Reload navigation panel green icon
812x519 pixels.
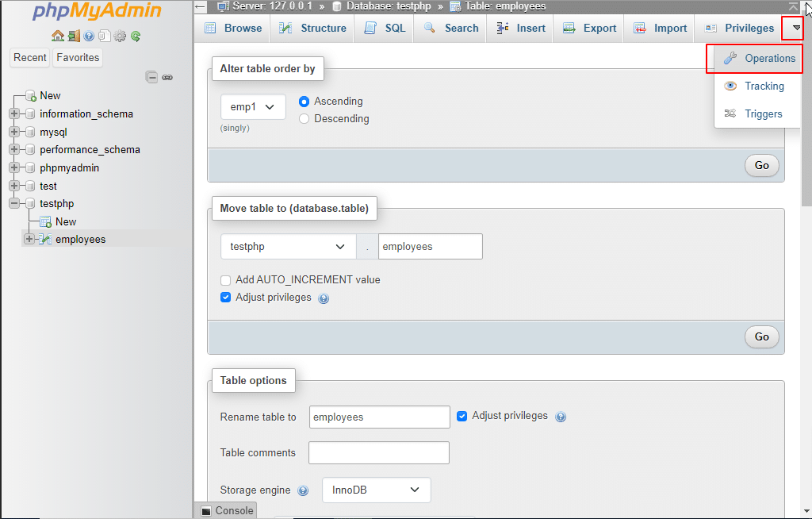(136, 36)
